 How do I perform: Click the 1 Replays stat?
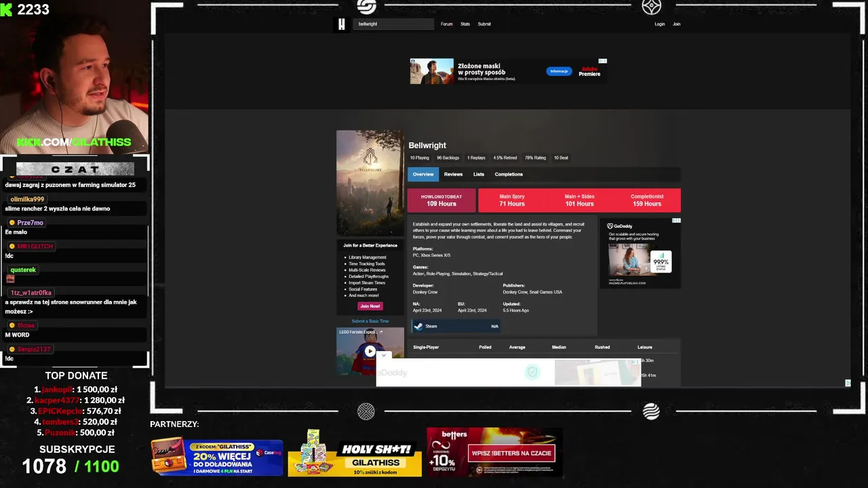(476, 158)
